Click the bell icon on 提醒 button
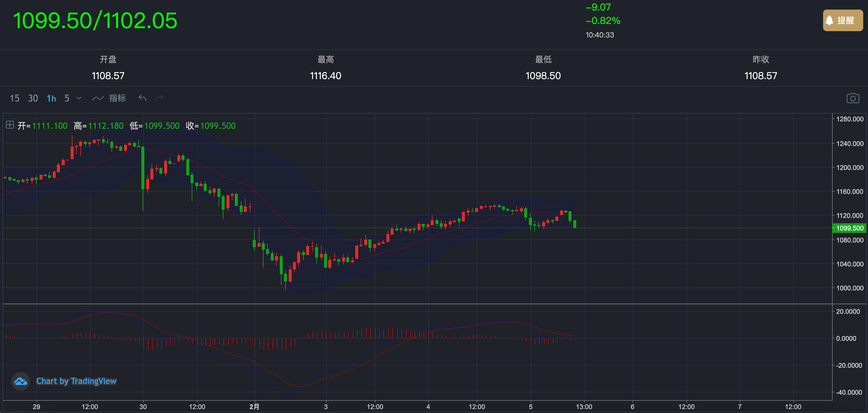Image resolution: width=868 pixels, height=413 pixels. [x=829, y=21]
